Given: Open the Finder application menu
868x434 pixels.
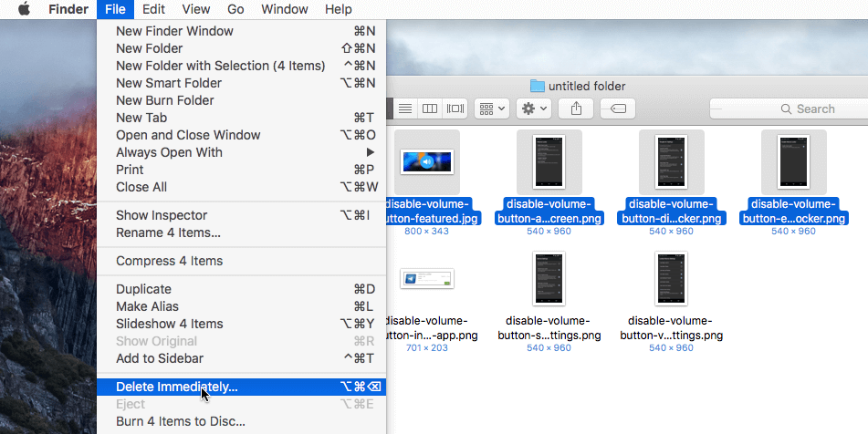Looking at the screenshot, I should tap(68, 9).
